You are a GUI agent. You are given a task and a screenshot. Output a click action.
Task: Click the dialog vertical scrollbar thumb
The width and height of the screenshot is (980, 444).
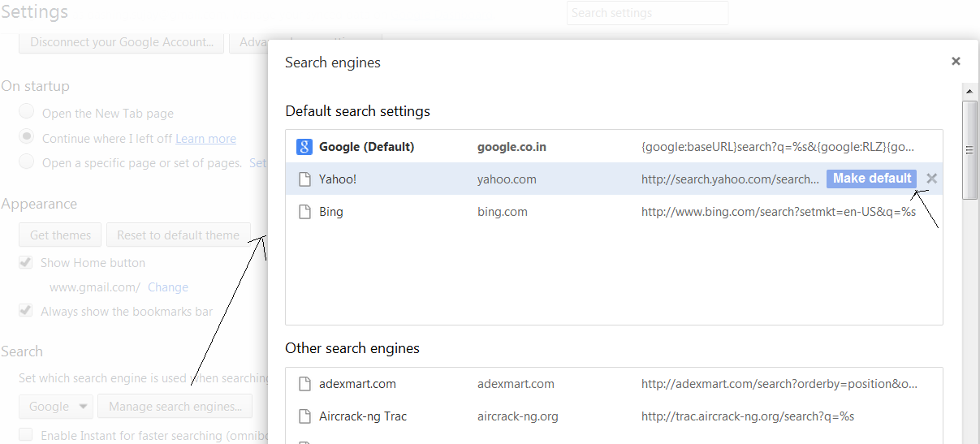coord(970,149)
